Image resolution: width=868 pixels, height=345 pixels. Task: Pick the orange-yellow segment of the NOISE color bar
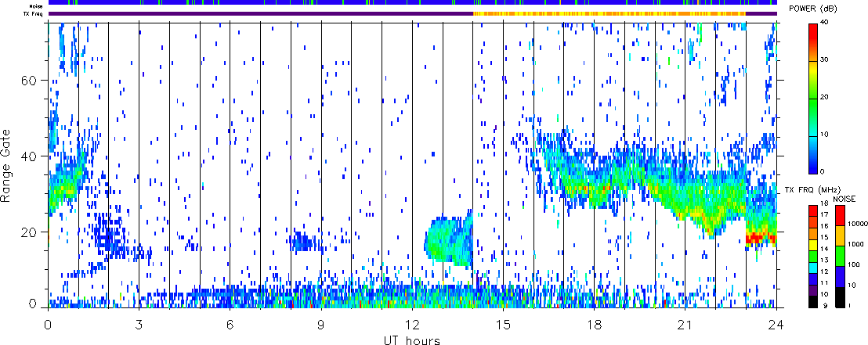[x=841, y=235]
